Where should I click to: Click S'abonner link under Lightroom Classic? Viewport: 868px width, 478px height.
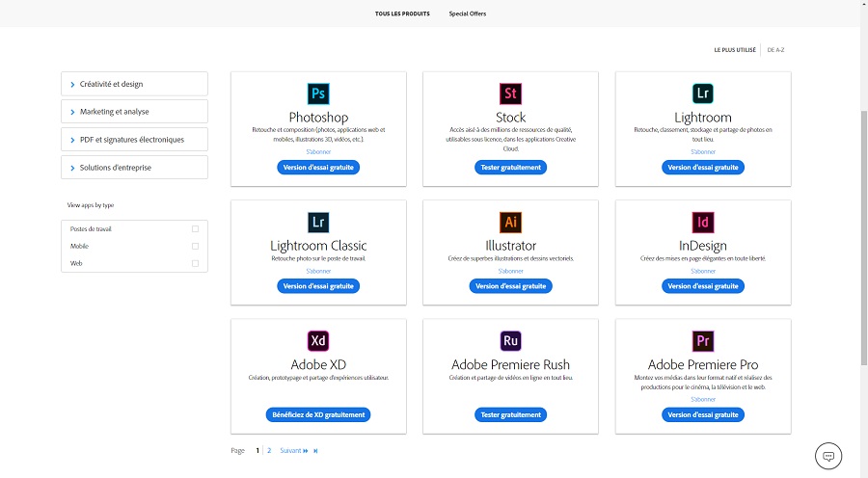pyautogui.click(x=318, y=271)
